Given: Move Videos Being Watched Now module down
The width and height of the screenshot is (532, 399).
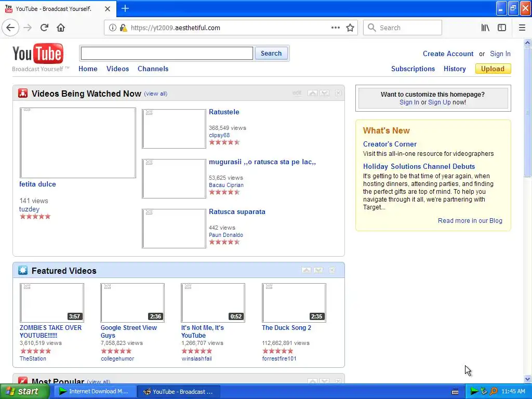Looking at the screenshot, I should pyautogui.click(x=324, y=93).
